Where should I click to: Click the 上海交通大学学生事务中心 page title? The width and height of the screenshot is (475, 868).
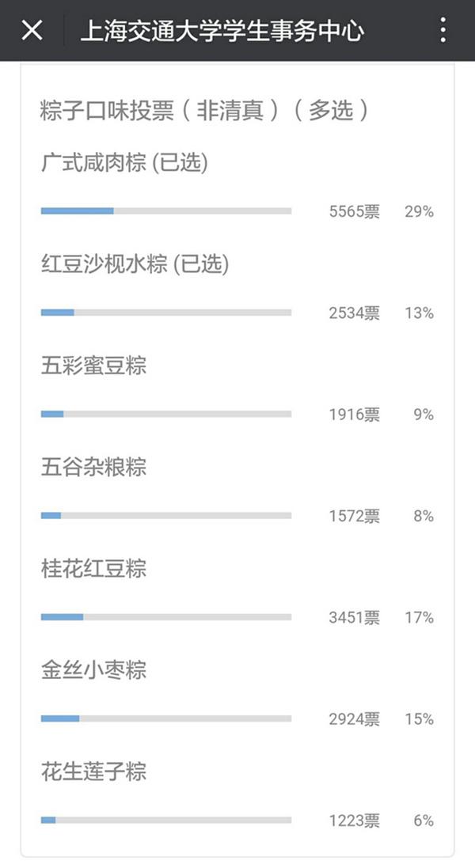point(222,31)
